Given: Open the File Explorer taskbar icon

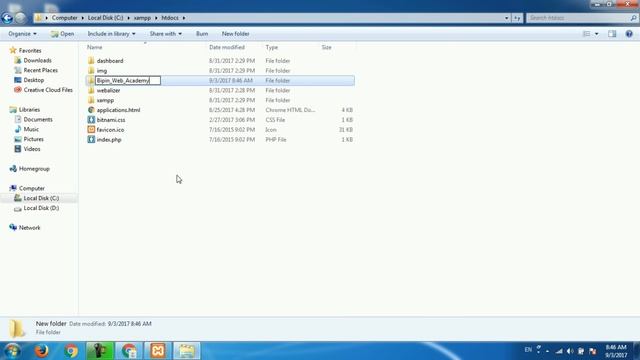Looking at the screenshot, I should 187,351.
